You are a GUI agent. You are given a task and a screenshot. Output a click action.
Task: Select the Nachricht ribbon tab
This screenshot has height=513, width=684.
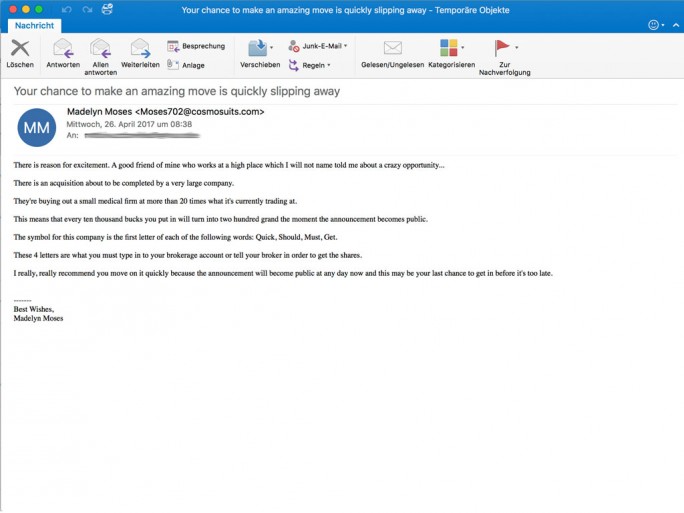(34, 25)
